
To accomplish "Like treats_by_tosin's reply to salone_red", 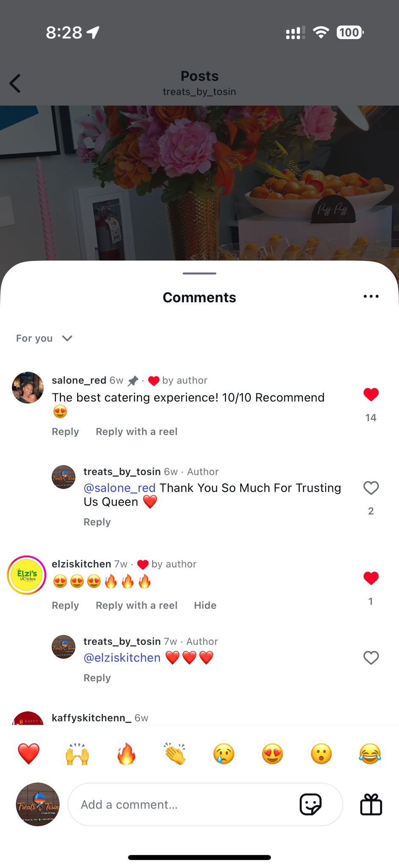I will pos(371,488).
